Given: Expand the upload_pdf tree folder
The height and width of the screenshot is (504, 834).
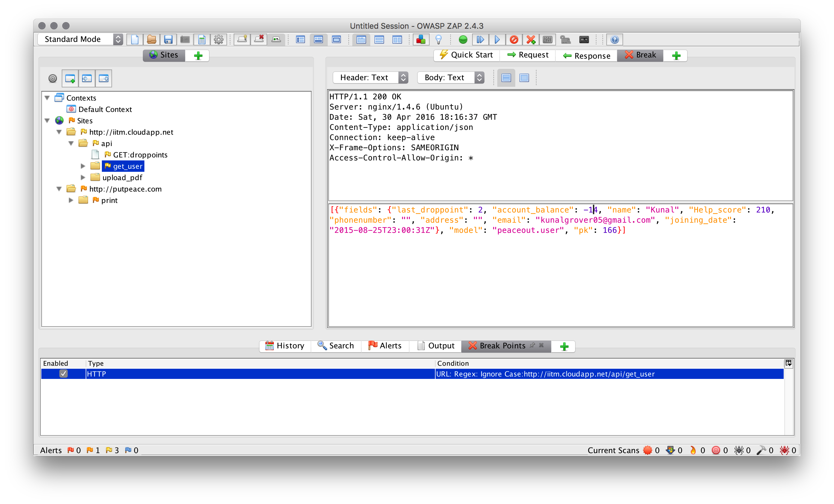Looking at the screenshot, I should pyautogui.click(x=83, y=177).
